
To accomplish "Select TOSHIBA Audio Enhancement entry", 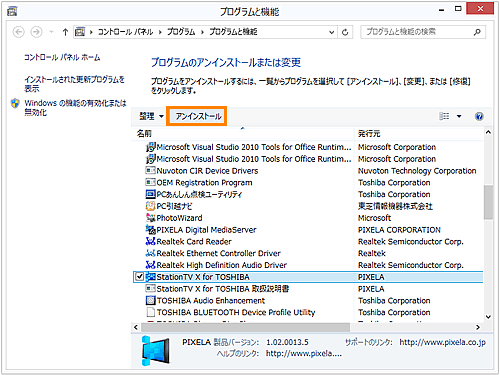I will (x=211, y=301).
